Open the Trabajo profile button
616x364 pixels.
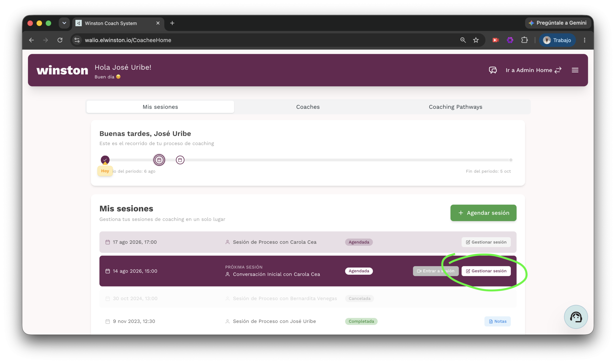point(557,40)
